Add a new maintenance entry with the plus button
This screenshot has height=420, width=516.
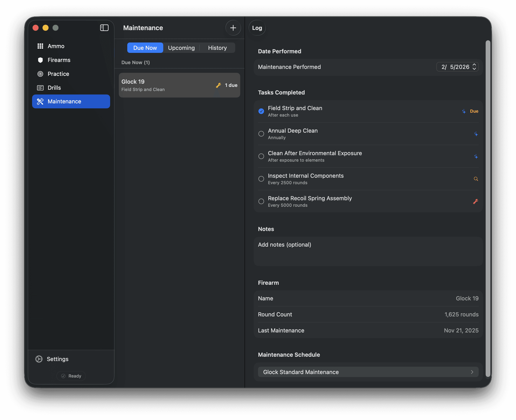pos(233,28)
